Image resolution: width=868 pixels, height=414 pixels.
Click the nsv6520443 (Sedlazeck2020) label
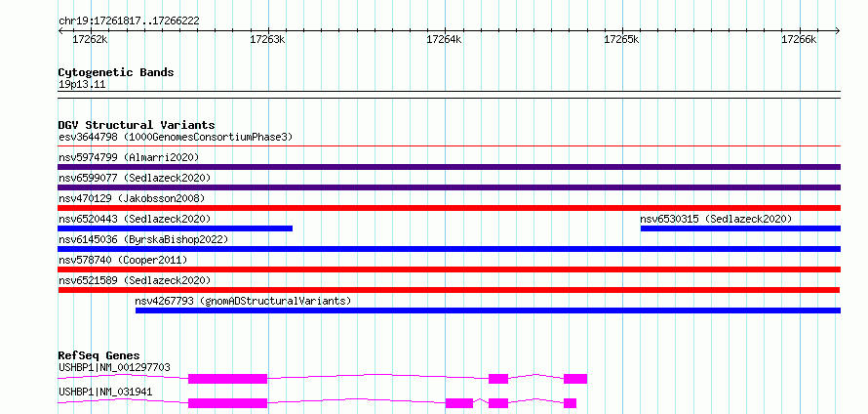pyautogui.click(x=135, y=219)
